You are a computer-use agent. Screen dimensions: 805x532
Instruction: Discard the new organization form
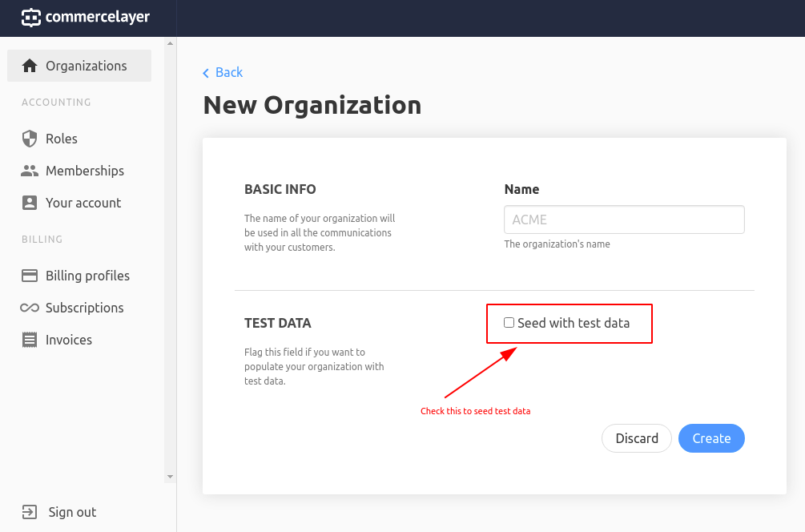pos(636,438)
